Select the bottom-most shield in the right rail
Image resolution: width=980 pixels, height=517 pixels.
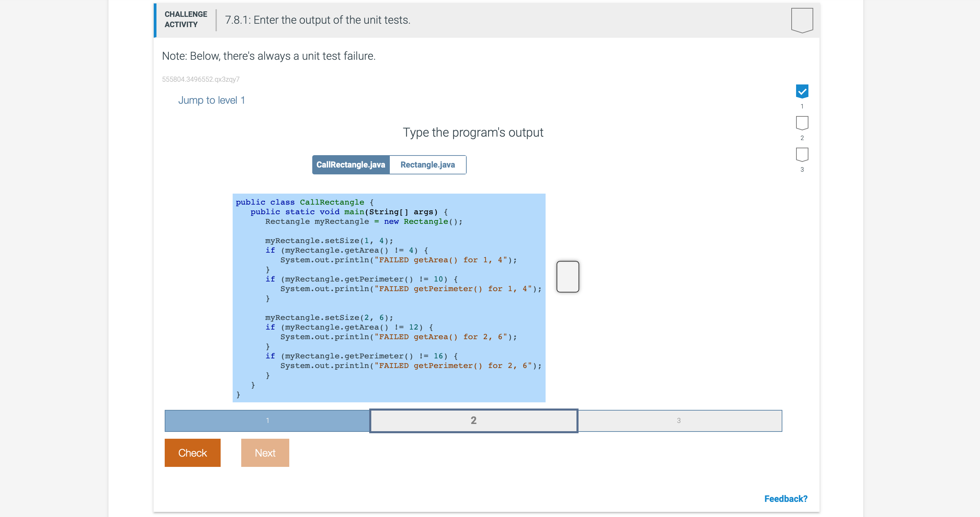point(802,154)
